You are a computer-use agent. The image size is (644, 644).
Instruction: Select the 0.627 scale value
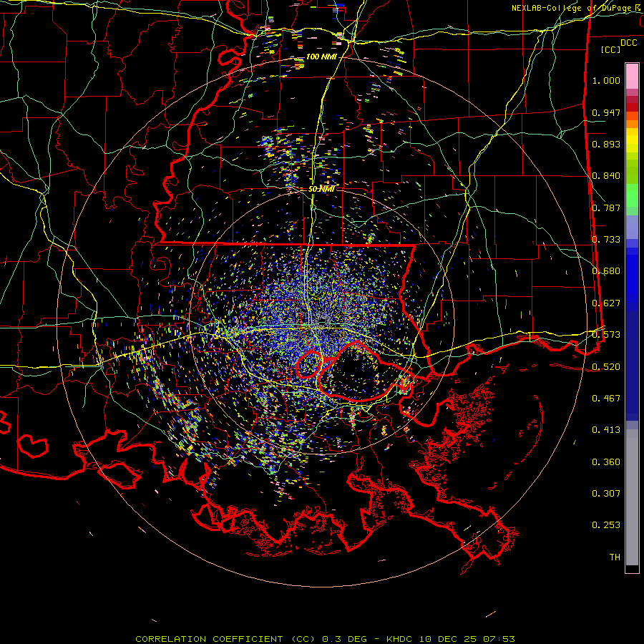click(x=606, y=303)
